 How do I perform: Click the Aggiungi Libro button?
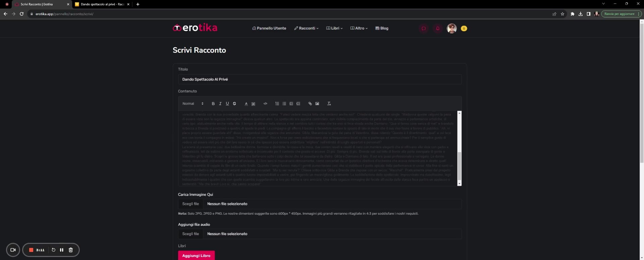(196, 256)
